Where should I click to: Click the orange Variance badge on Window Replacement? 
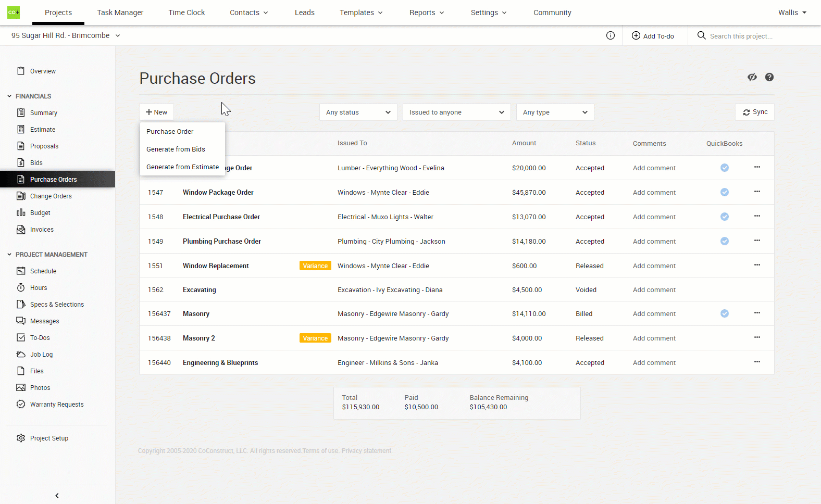coord(315,266)
